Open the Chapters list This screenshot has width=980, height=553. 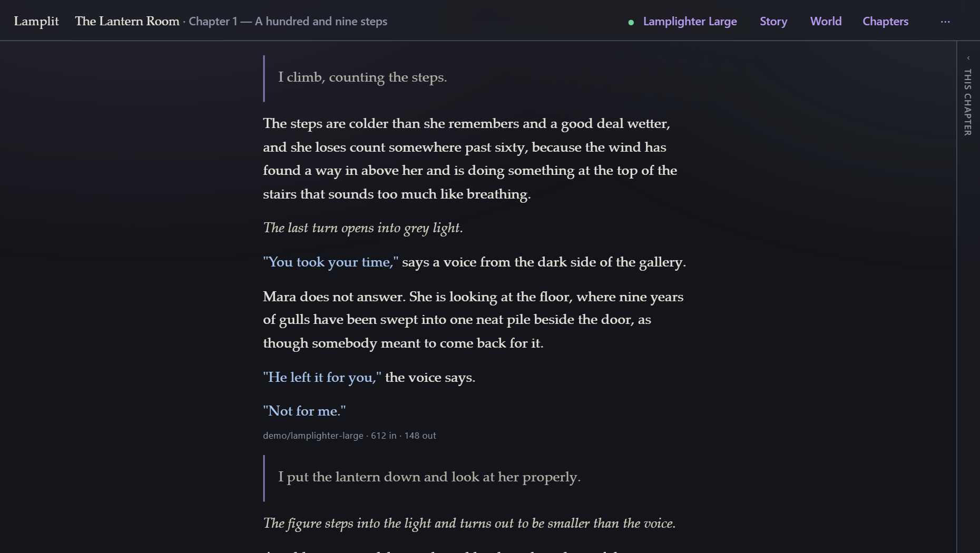(x=885, y=22)
